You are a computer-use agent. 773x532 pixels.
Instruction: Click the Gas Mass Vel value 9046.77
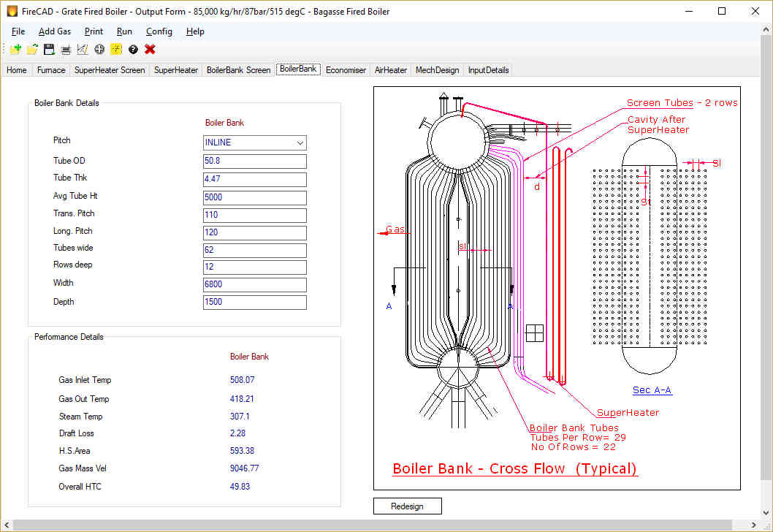244,468
